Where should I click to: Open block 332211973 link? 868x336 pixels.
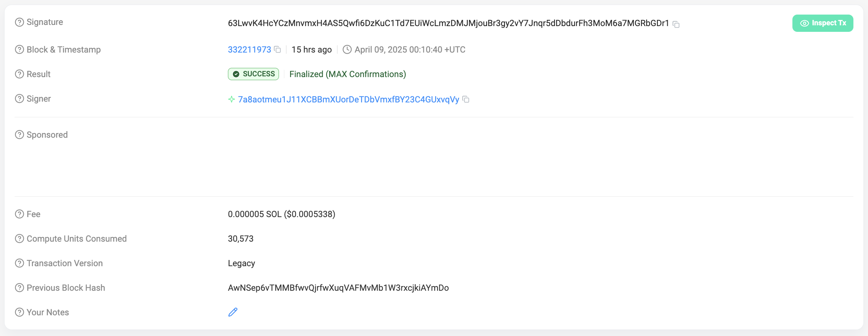(249, 49)
